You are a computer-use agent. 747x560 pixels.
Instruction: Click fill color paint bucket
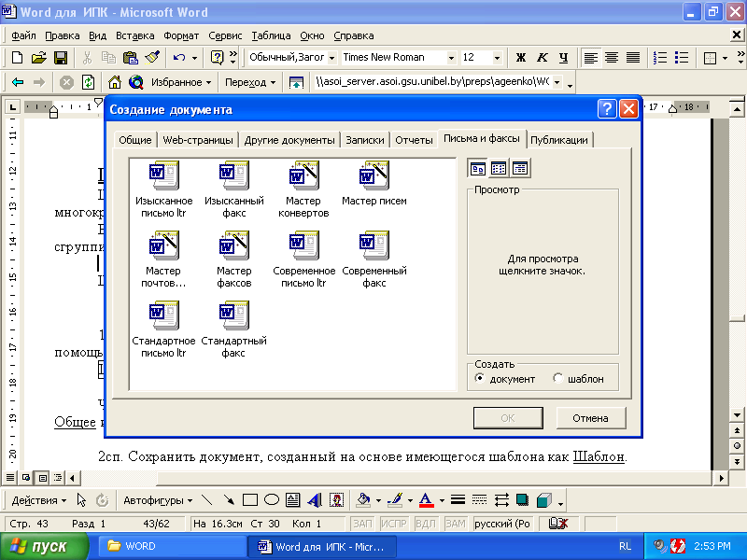click(363, 500)
